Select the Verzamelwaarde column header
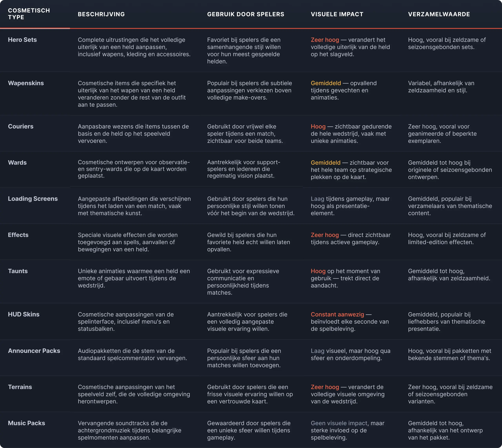The image size is (502, 448). pyautogui.click(x=439, y=14)
